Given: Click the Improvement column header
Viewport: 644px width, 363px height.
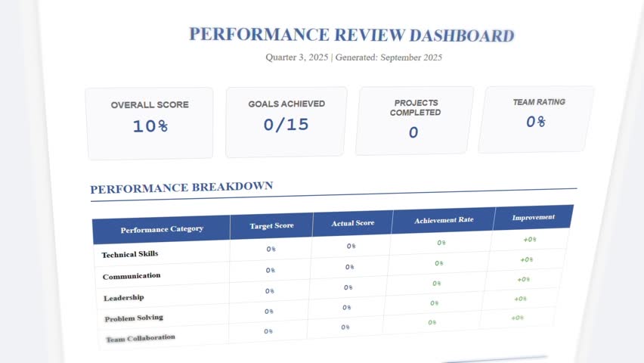Looking at the screenshot, I should tap(533, 217).
